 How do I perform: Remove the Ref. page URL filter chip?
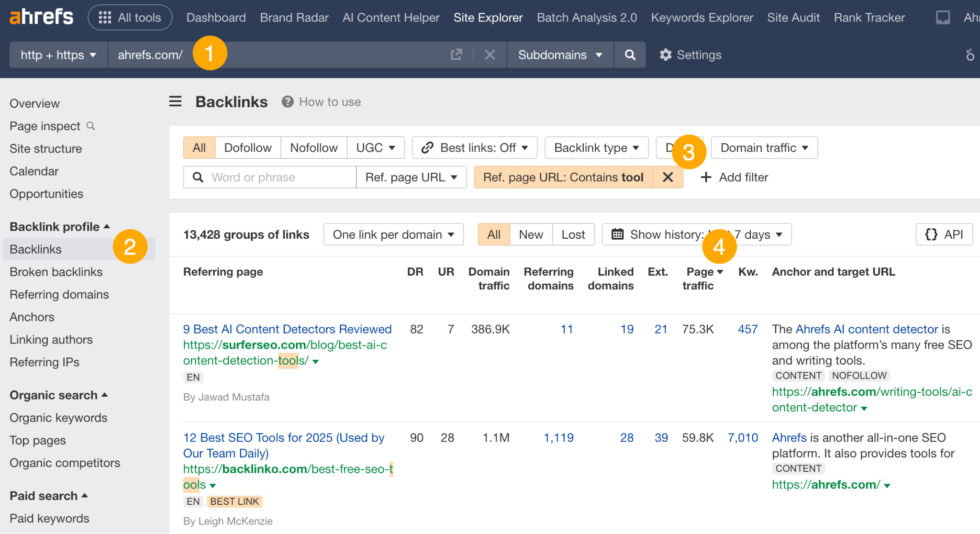pyautogui.click(x=668, y=177)
